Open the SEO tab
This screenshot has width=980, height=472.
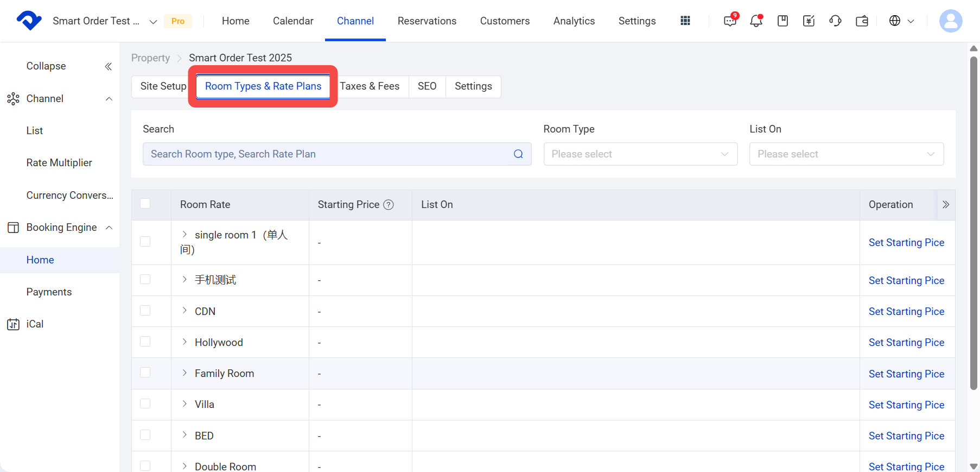[x=427, y=86]
